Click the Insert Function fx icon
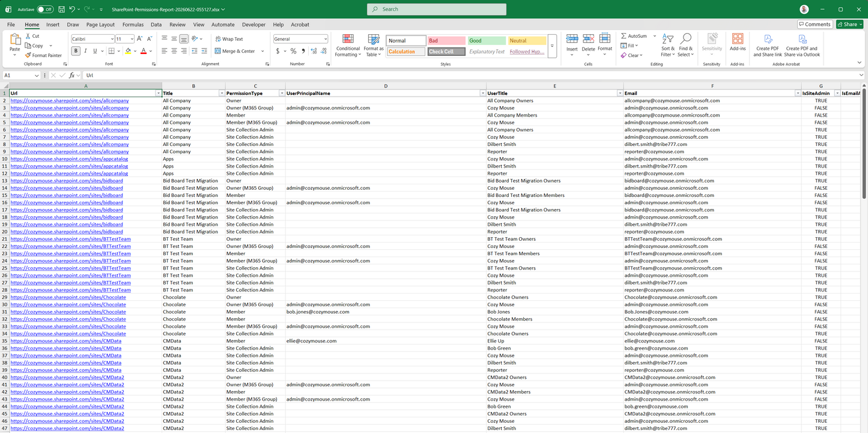The height and width of the screenshot is (433, 868). 71,75
